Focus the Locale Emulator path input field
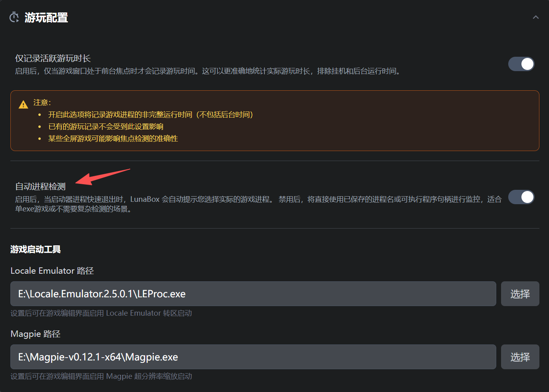The image size is (549, 392). [253, 294]
